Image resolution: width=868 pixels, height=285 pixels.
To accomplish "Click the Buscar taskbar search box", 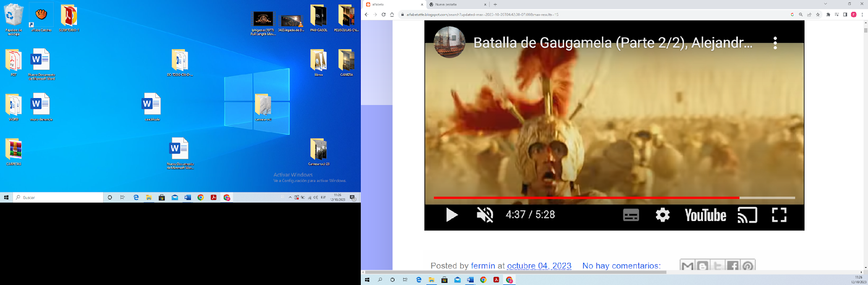I will 58,198.
